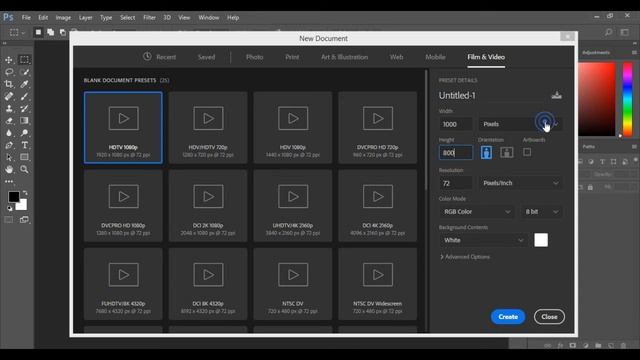This screenshot has width=640, height=360.
Task: Select the Zoom tool
Action: point(24,169)
